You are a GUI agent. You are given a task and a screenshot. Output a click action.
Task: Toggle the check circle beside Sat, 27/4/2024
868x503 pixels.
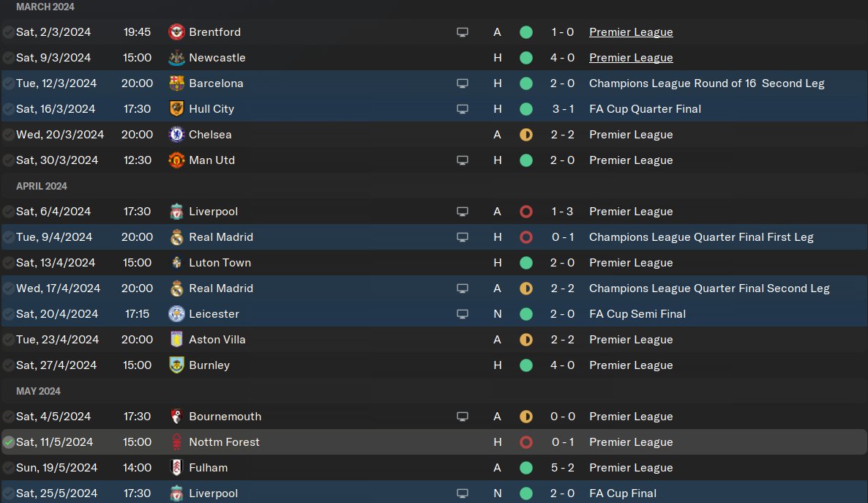[x=9, y=365]
